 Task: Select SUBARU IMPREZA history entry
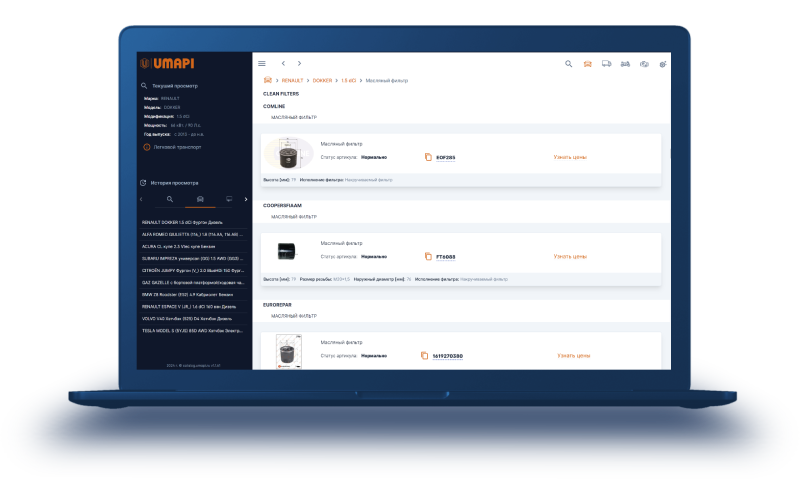[193, 258]
